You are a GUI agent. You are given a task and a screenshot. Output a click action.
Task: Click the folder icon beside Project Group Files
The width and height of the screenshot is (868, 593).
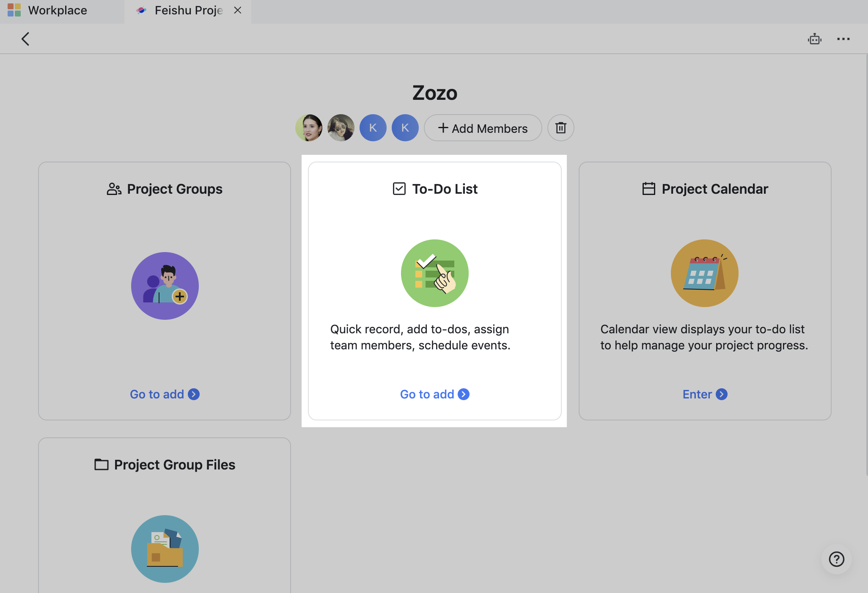pyautogui.click(x=102, y=464)
